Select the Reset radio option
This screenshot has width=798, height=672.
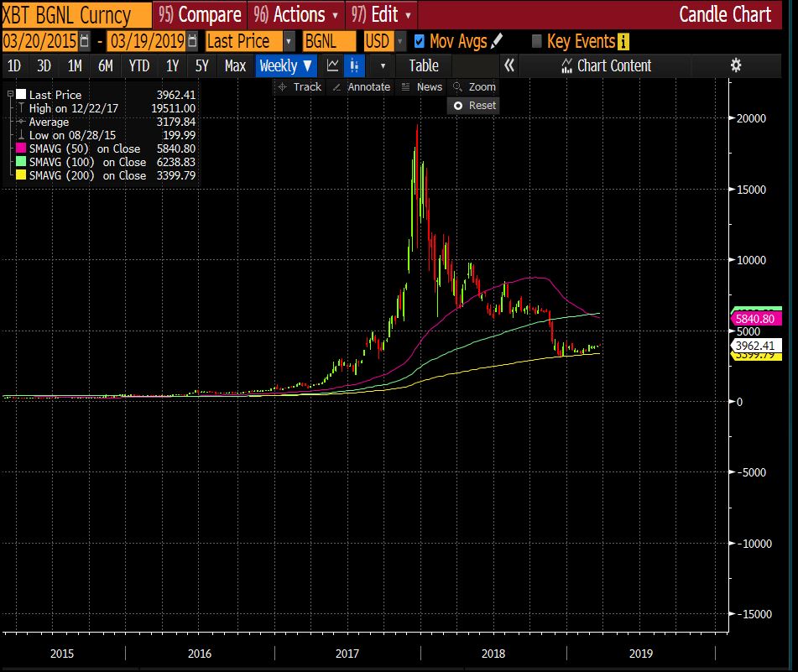pyautogui.click(x=459, y=106)
